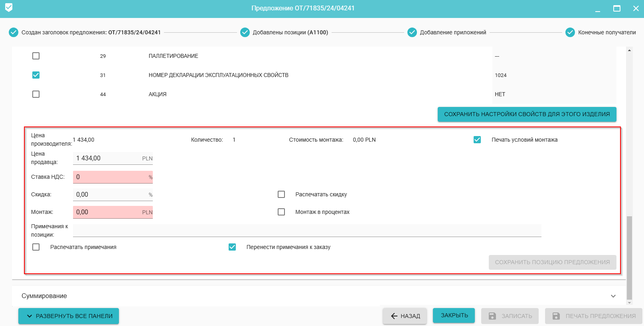Click the back arrow icon on НАЗАД
This screenshot has height=326, width=644.
click(394, 316)
